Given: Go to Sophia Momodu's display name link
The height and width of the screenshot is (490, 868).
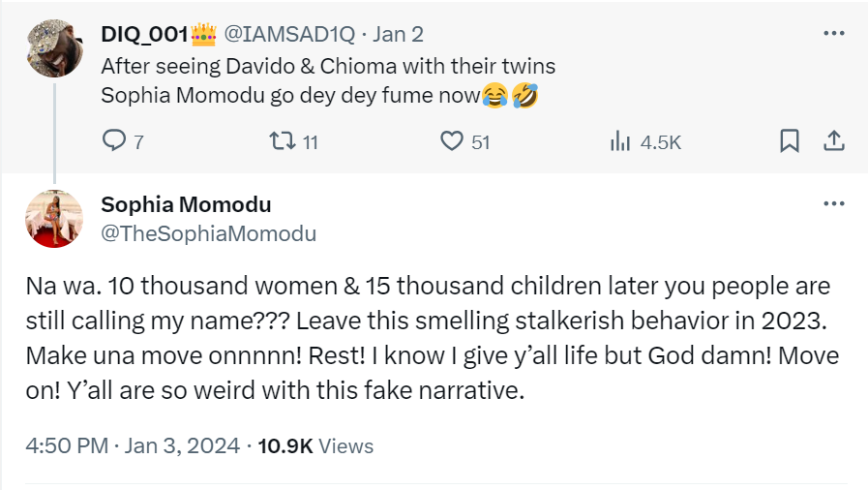Looking at the screenshot, I should pyautogui.click(x=186, y=204).
